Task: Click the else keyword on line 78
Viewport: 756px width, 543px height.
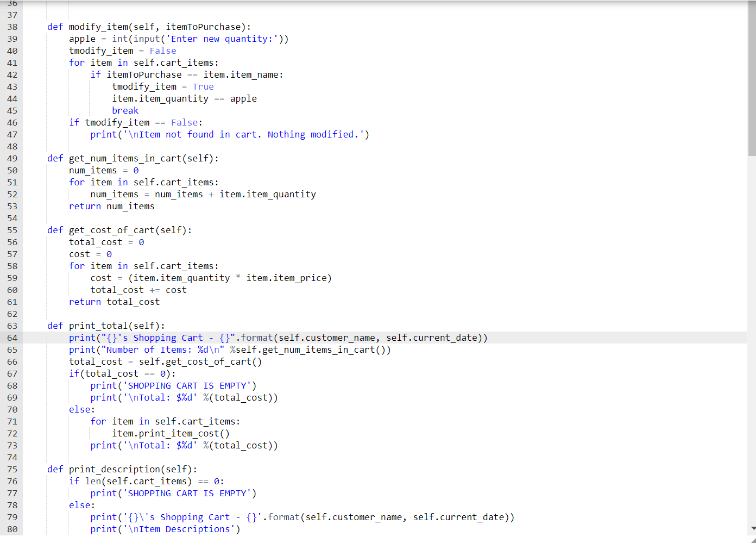Action: coord(80,505)
